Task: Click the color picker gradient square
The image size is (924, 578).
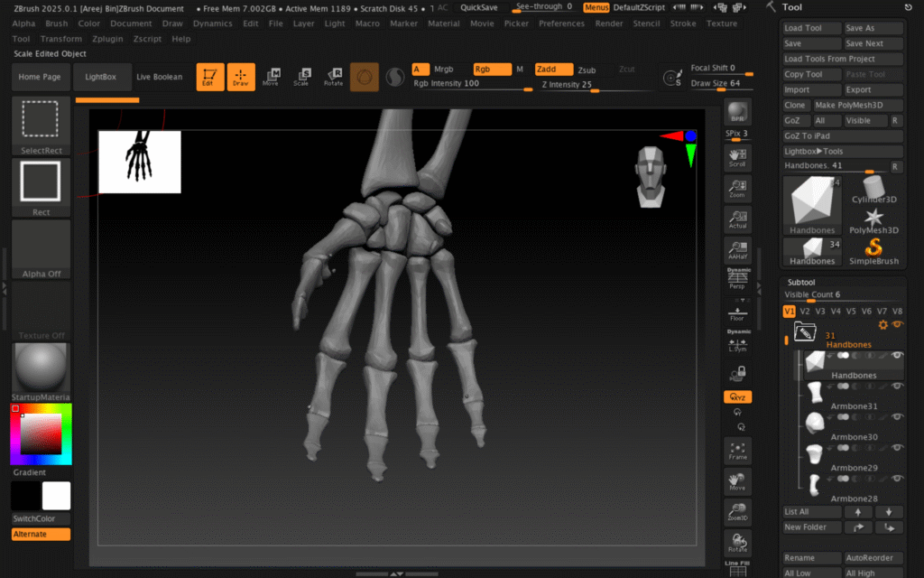Action: [x=40, y=433]
